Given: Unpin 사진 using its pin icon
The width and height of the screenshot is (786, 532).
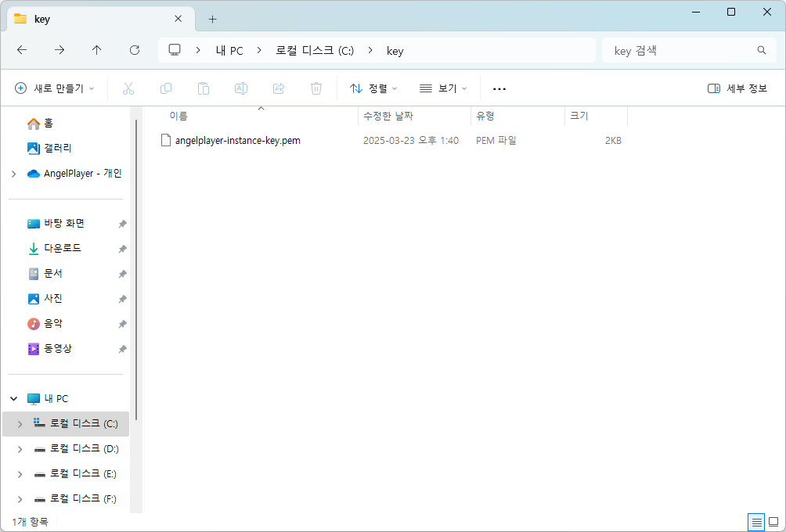Looking at the screenshot, I should click(122, 299).
